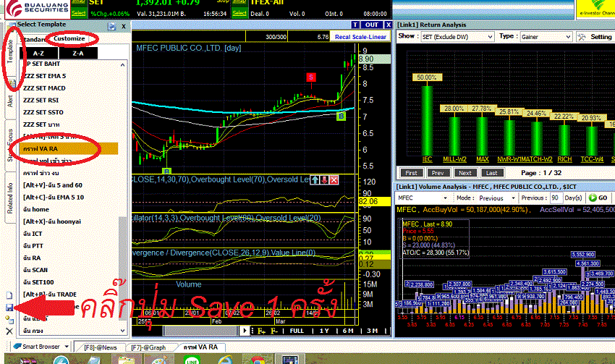Click the Setting tools icon in Return Analysis
615x364 pixels.
coord(581,37)
